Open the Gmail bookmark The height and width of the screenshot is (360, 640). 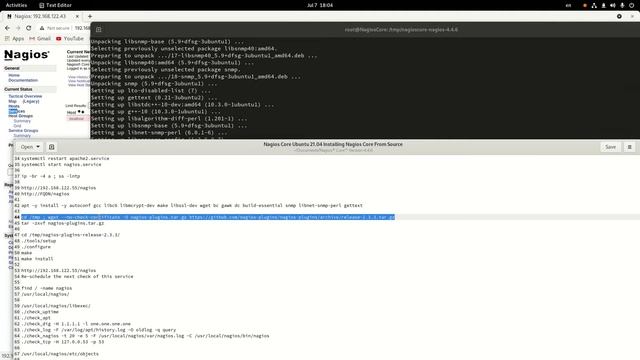pyautogui.click(x=40, y=38)
